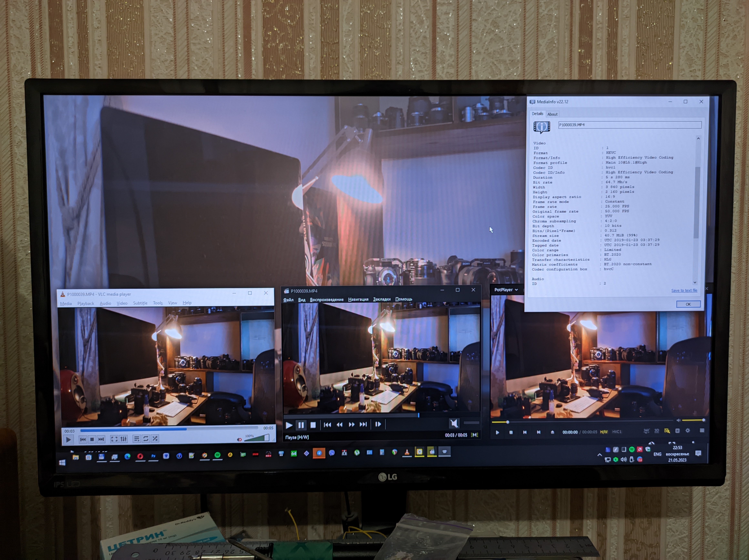Image resolution: width=749 pixels, height=560 pixels.
Task: Click MediaInfo scrollbar down arrow
Action: 694,282
